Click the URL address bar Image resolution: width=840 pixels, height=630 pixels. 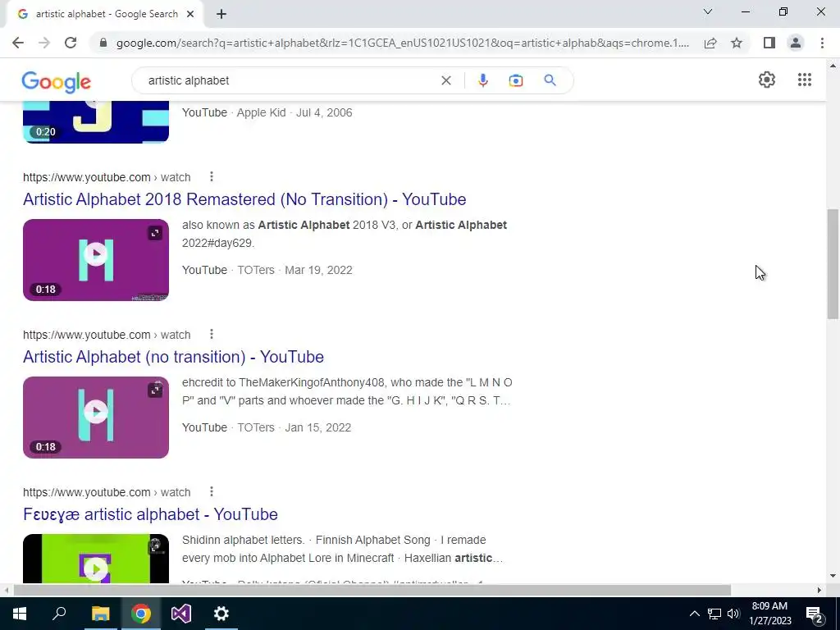[403, 43]
